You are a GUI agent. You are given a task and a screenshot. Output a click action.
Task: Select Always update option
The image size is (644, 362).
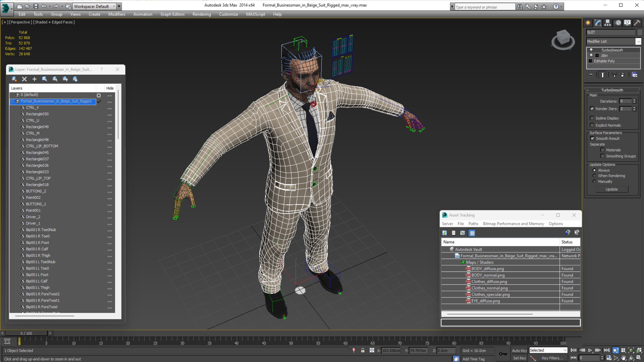594,170
